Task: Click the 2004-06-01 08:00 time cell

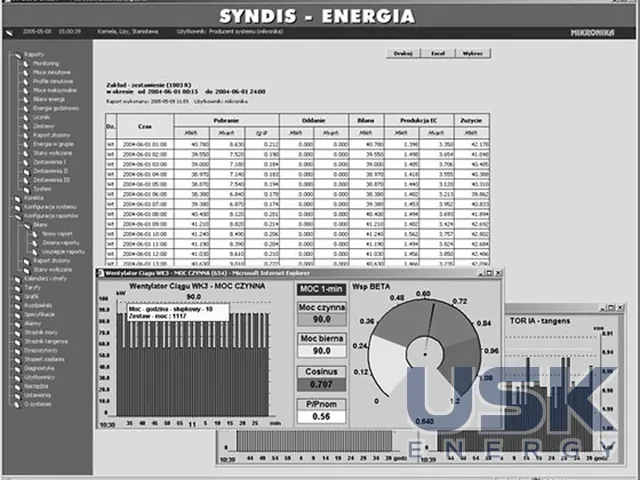Action: pos(145,214)
